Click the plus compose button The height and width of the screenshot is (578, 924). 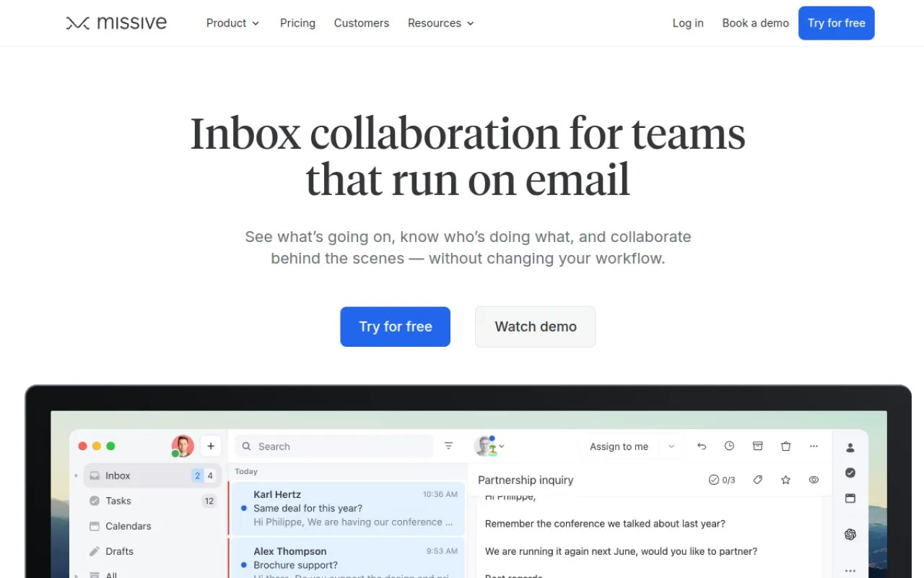point(211,447)
